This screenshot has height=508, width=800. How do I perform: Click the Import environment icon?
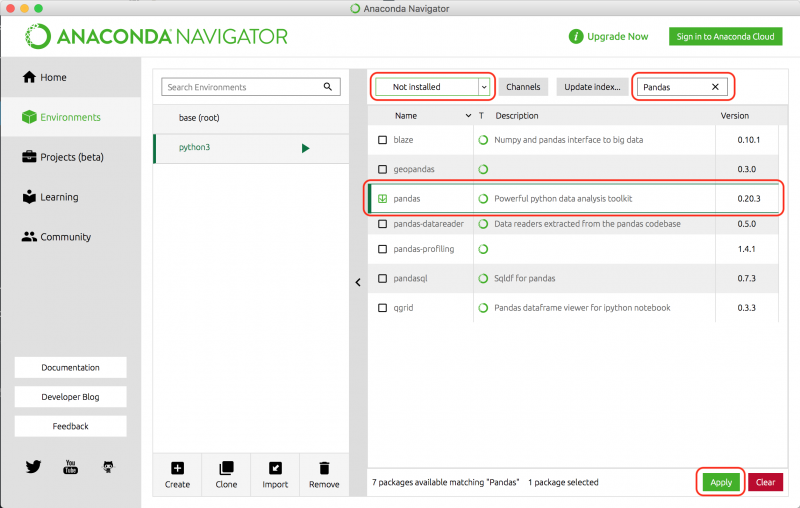coord(275,468)
